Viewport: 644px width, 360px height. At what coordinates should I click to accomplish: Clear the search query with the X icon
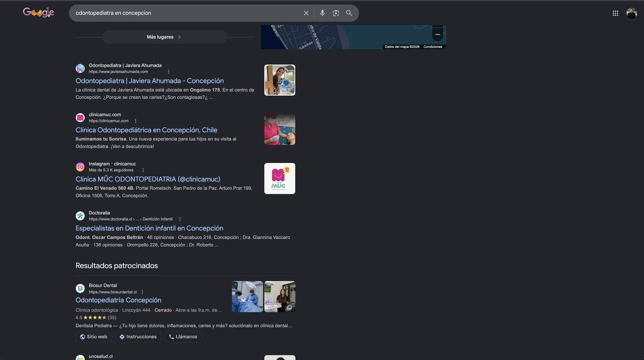coord(306,13)
